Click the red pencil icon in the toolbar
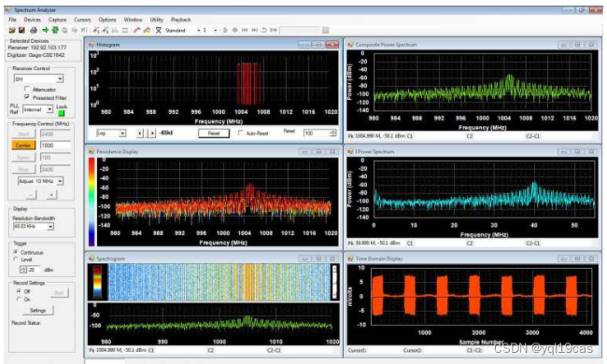 point(136,30)
